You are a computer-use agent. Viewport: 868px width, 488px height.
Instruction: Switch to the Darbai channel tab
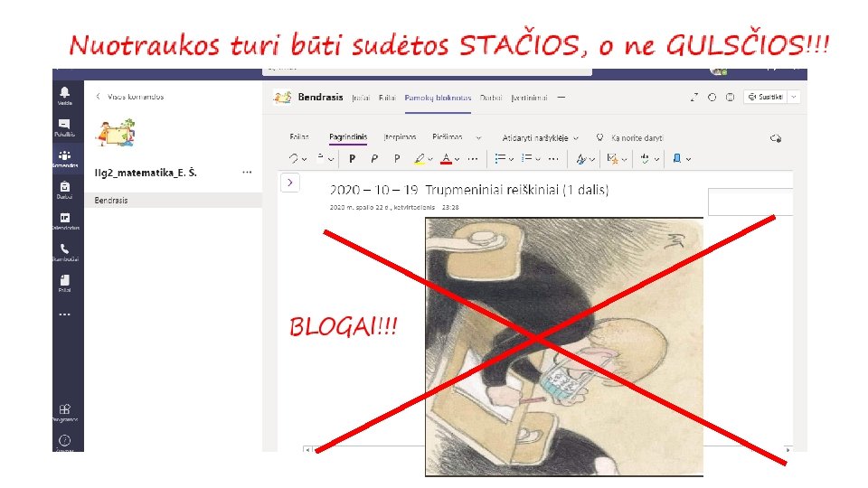490,98
